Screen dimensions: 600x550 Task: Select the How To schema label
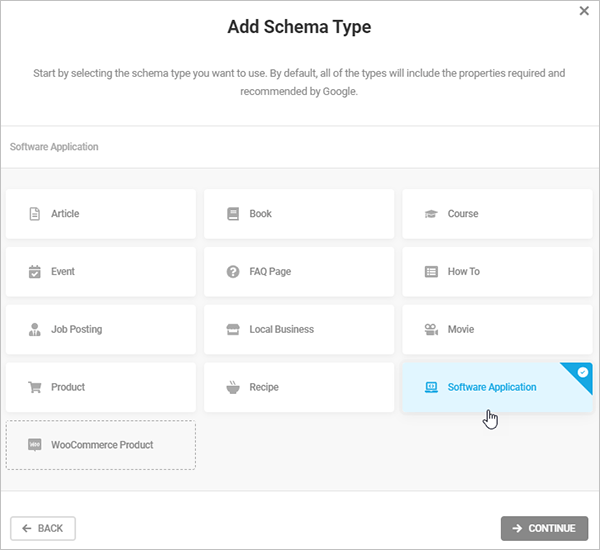(x=463, y=272)
